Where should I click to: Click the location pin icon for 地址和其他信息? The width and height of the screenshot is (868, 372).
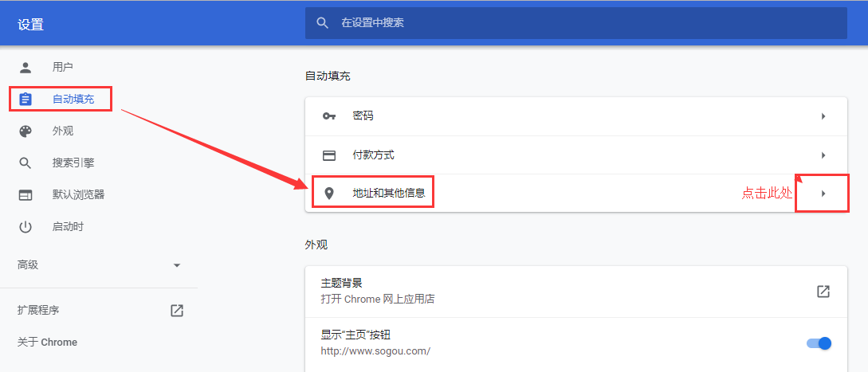(x=329, y=194)
